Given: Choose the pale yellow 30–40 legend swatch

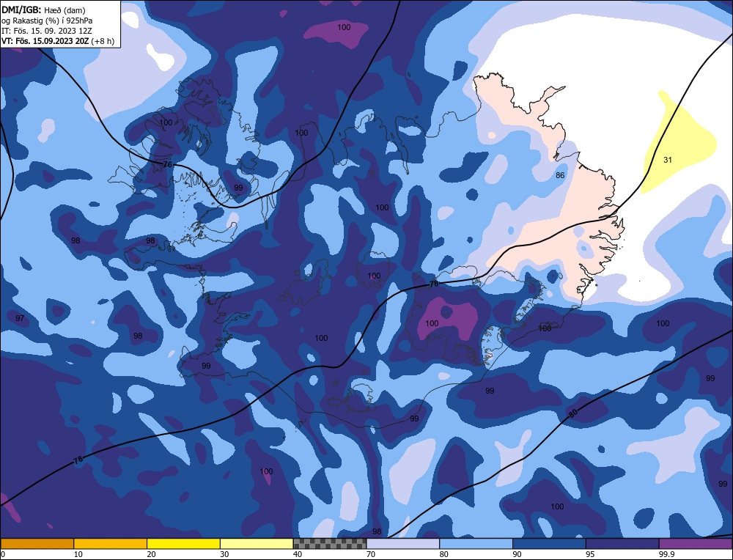Looking at the screenshot, I should [257, 544].
